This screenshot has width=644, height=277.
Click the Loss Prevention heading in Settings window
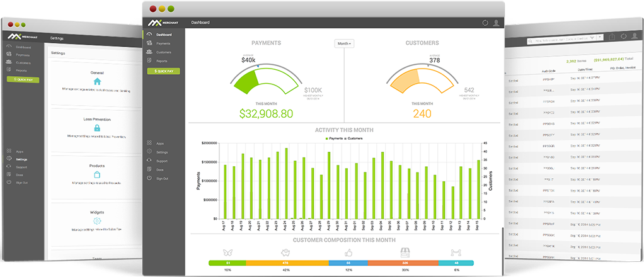click(x=97, y=120)
